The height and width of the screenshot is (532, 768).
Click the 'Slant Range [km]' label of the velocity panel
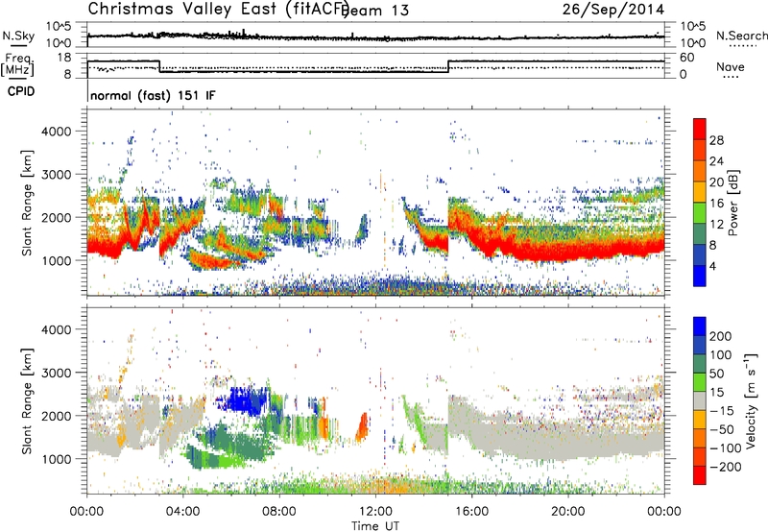[27, 401]
